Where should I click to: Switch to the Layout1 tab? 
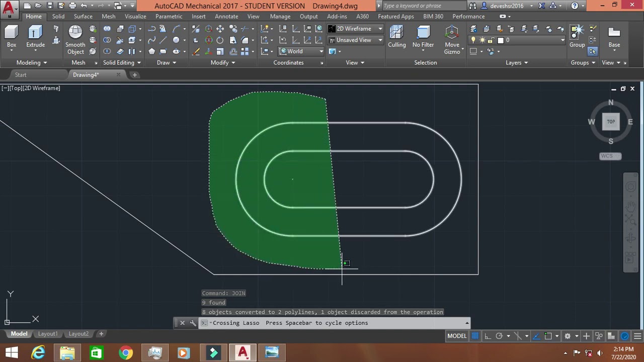48,334
